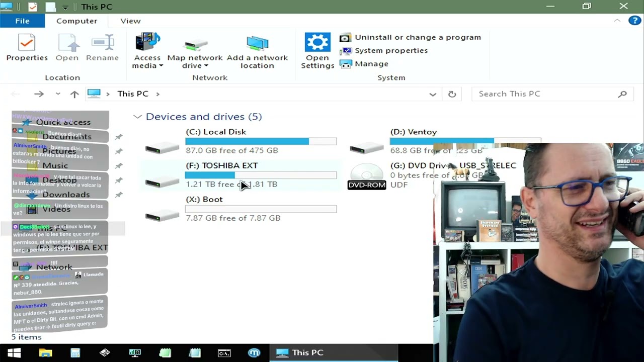Image resolution: width=644 pixels, height=362 pixels.
Task: Open the Customize Quick Access Toolbar dropdown
Action: pyautogui.click(x=65, y=7)
